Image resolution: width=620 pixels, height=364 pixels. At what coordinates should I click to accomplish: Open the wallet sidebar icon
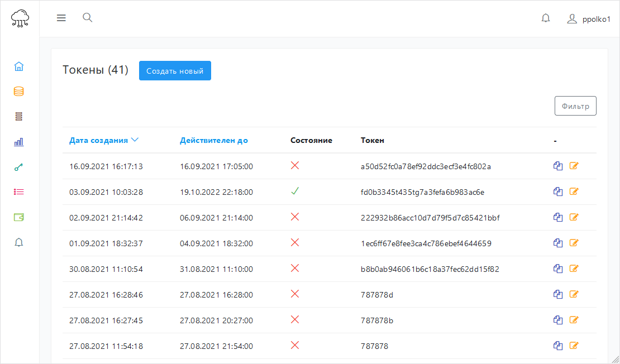point(19,217)
